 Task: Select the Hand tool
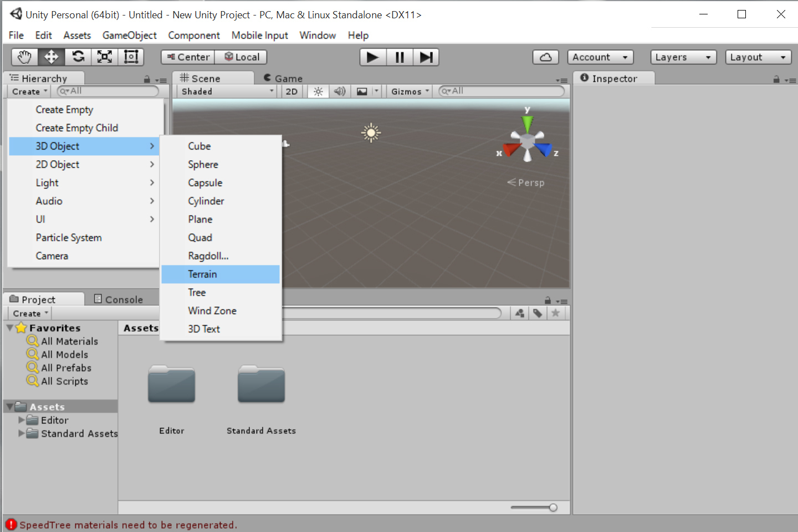click(x=24, y=57)
